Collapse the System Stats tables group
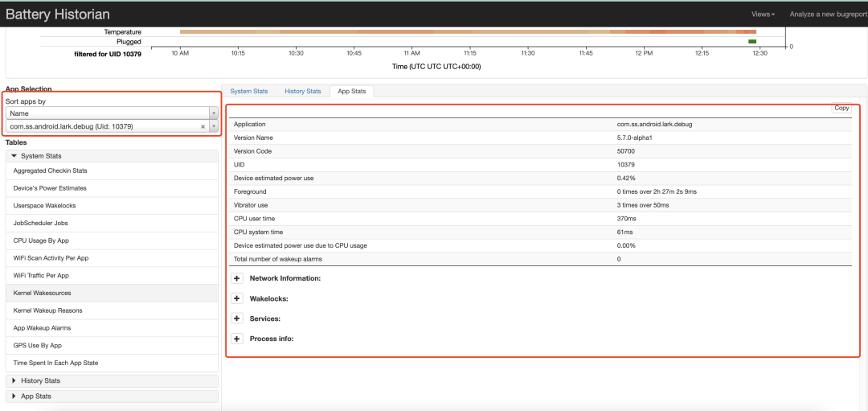This screenshot has width=868, height=411. (x=112, y=156)
